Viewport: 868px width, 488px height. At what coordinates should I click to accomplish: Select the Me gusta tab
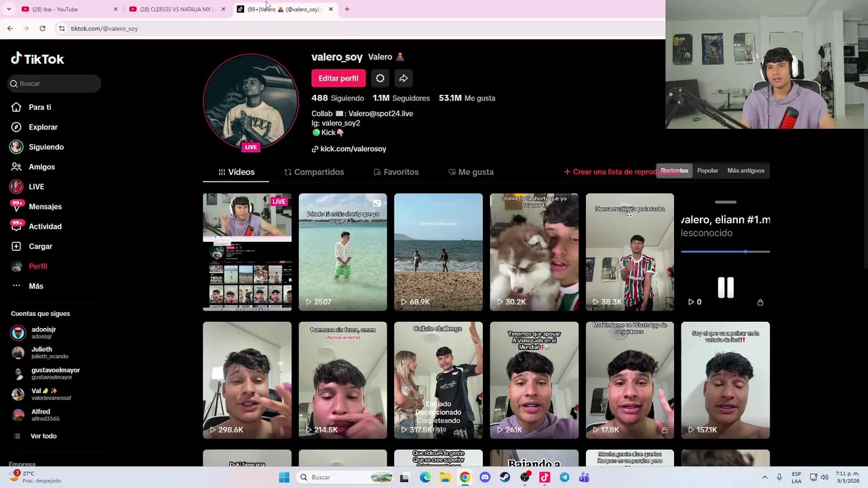click(x=471, y=172)
